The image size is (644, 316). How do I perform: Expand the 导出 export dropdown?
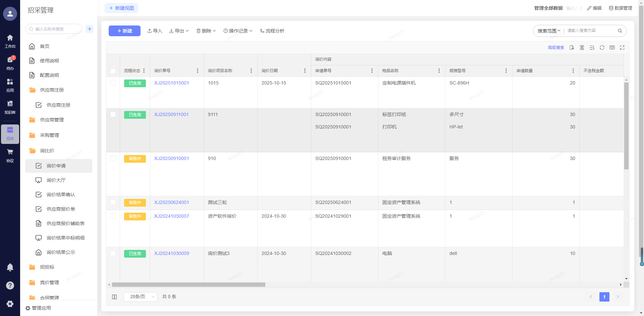coord(179,31)
